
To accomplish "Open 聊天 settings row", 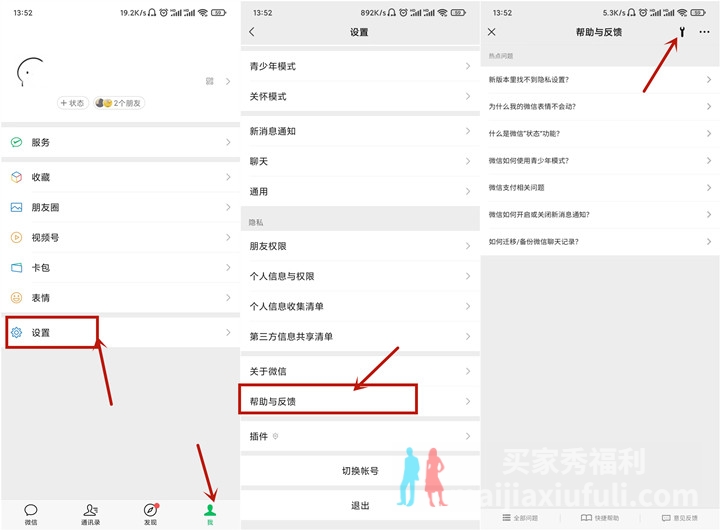I will click(360, 161).
